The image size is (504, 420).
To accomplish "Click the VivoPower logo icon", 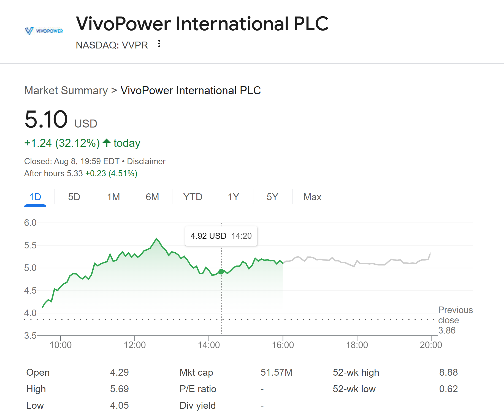I will click(44, 31).
